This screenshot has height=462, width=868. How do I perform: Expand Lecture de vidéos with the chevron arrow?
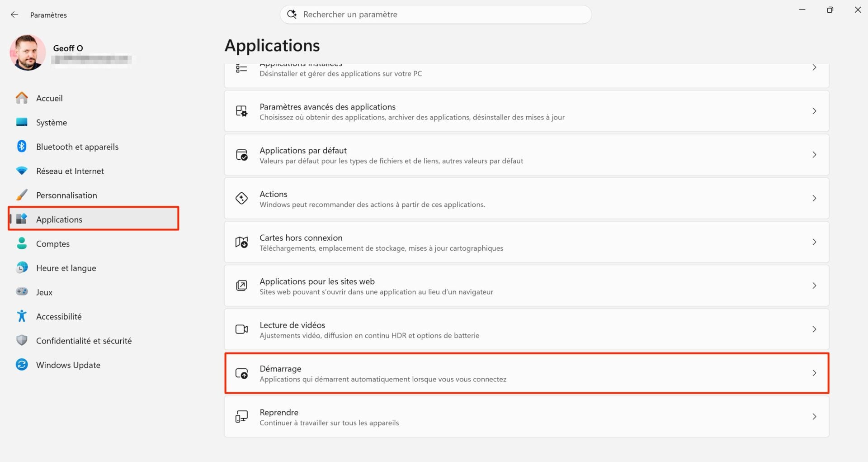(815, 329)
